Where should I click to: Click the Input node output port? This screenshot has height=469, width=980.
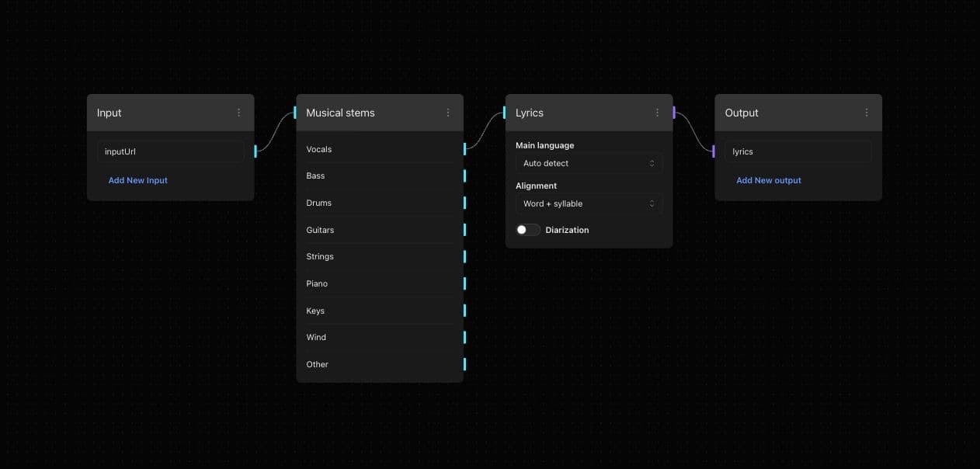(x=255, y=151)
